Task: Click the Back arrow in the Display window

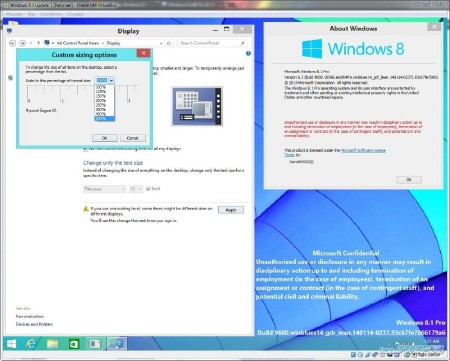Action: 12,43
